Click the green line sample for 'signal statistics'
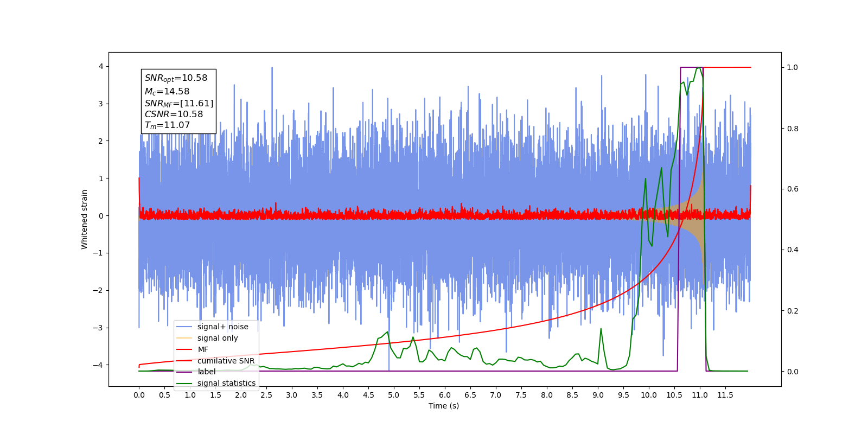868x434 pixels. click(x=184, y=383)
